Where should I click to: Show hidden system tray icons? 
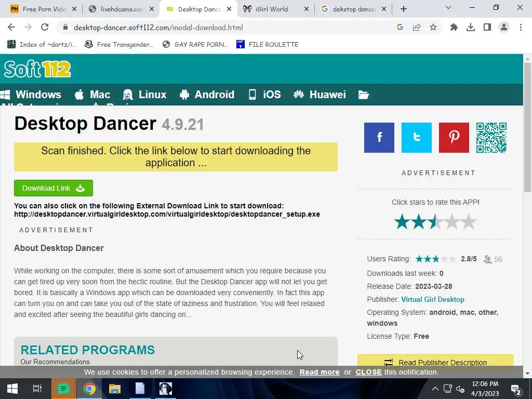point(435,389)
